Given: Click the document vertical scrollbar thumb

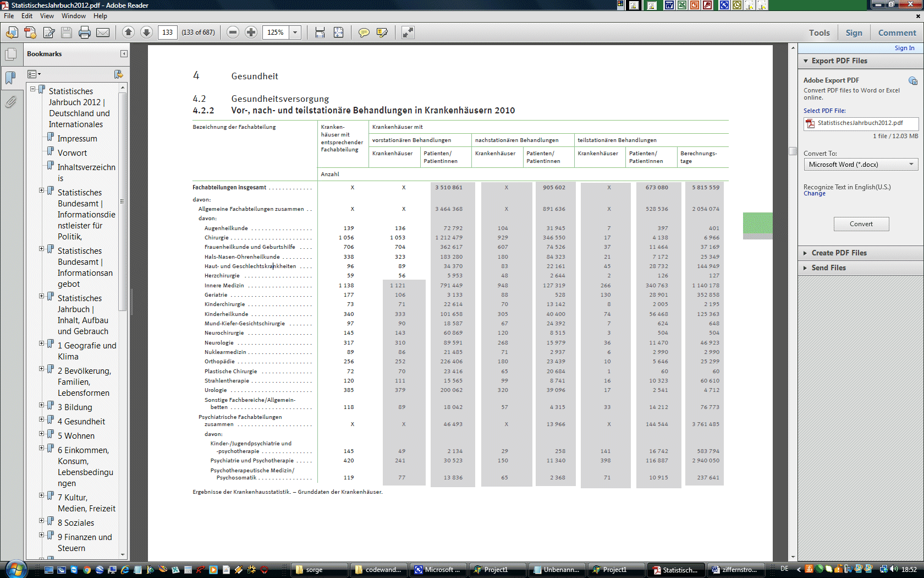Looking at the screenshot, I should [x=793, y=151].
